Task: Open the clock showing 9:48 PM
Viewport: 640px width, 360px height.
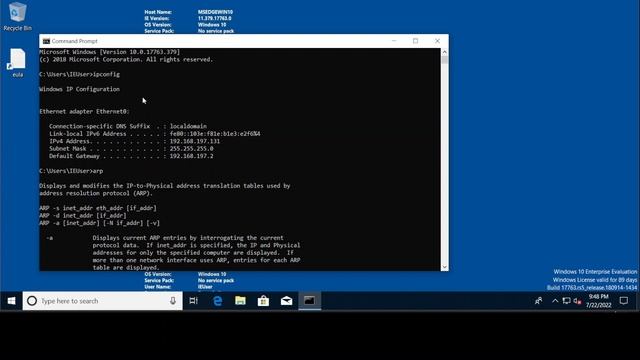Action: 599,301
